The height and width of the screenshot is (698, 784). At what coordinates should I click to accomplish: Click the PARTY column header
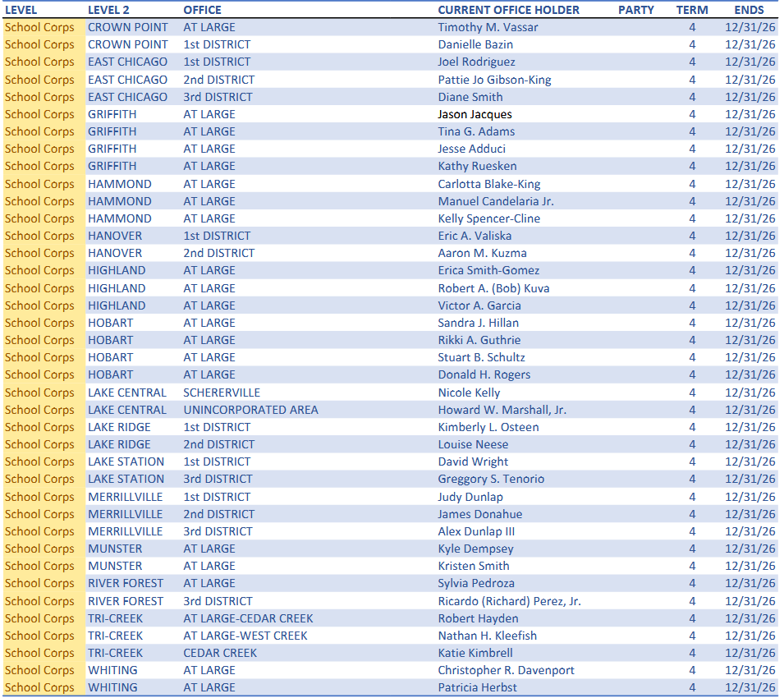[636, 10]
